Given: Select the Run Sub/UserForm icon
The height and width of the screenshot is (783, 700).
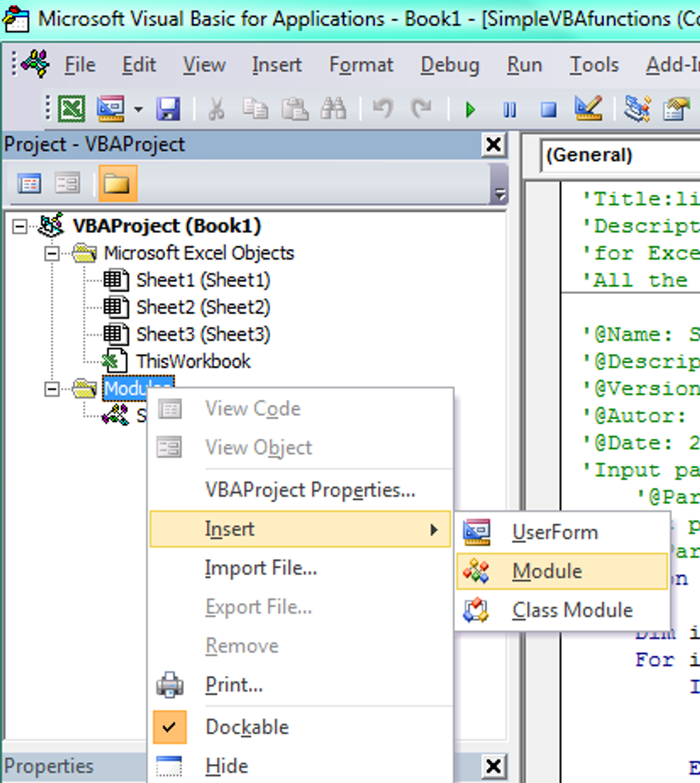Looking at the screenshot, I should (x=471, y=109).
